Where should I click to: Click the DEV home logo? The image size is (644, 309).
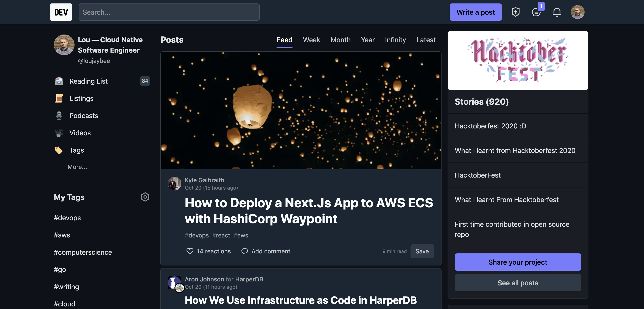(x=61, y=12)
